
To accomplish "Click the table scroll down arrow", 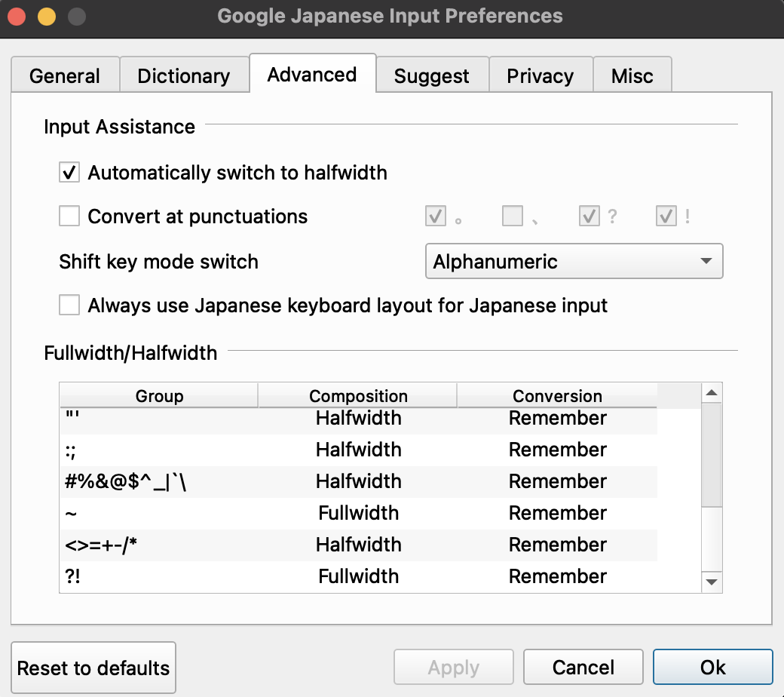I will click(712, 582).
